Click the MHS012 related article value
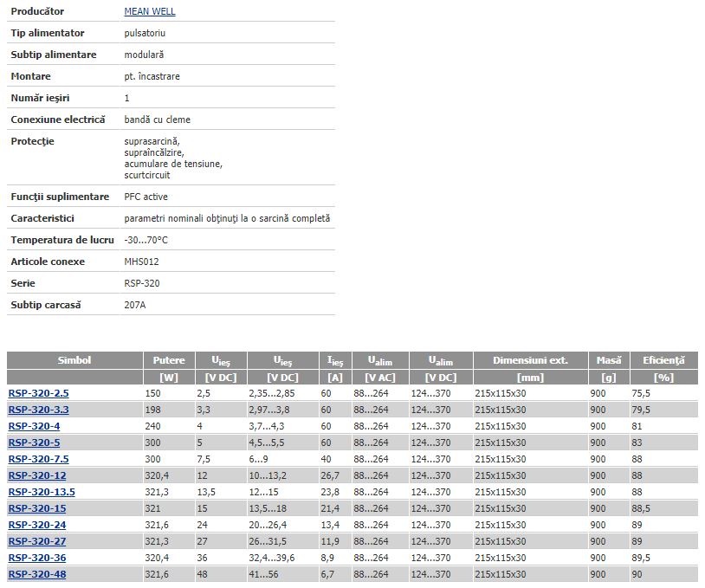This screenshot has width=705, height=588. tap(141, 262)
